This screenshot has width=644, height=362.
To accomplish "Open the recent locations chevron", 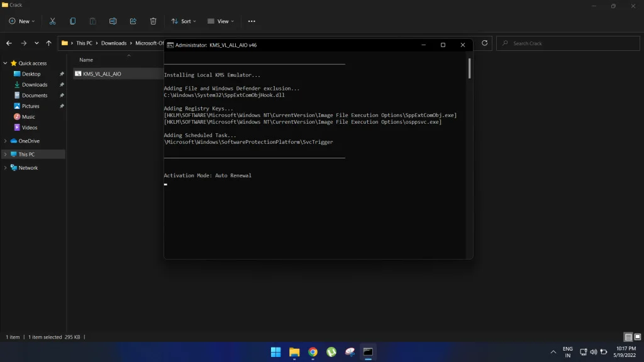I will (36, 43).
